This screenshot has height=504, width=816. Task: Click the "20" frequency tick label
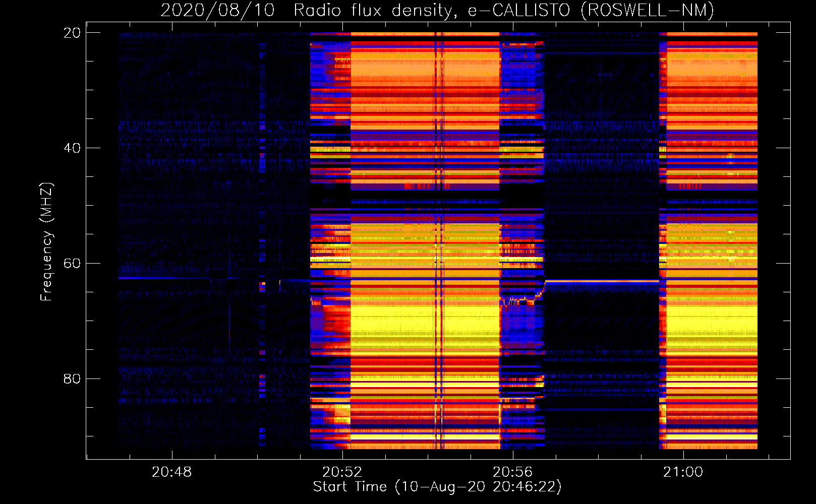(x=72, y=33)
